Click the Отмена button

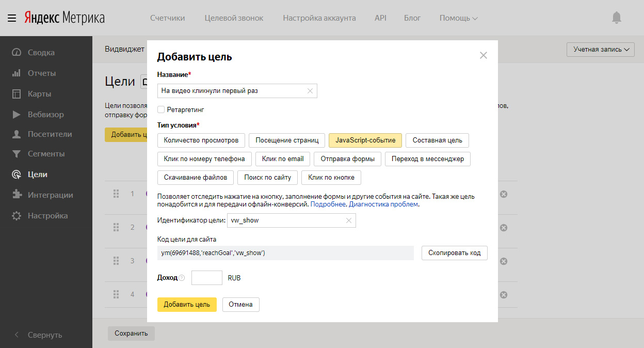pos(241,305)
